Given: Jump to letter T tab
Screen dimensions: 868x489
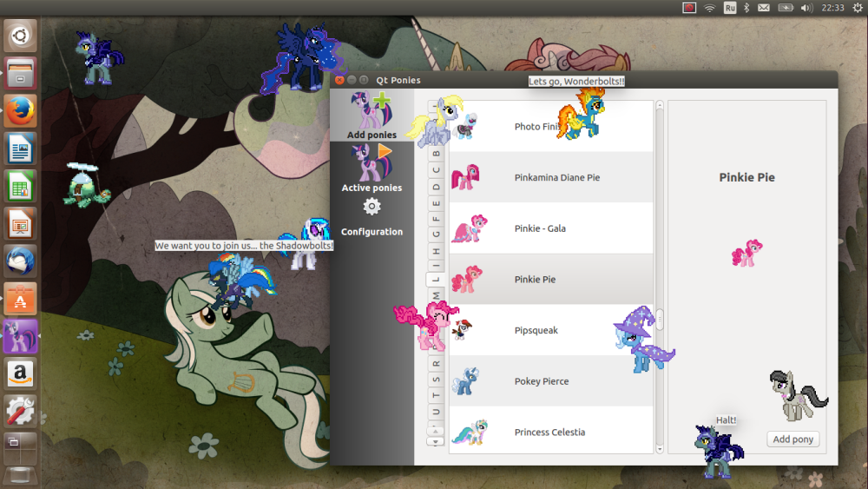Looking at the screenshot, I should [x=437, y=395].
